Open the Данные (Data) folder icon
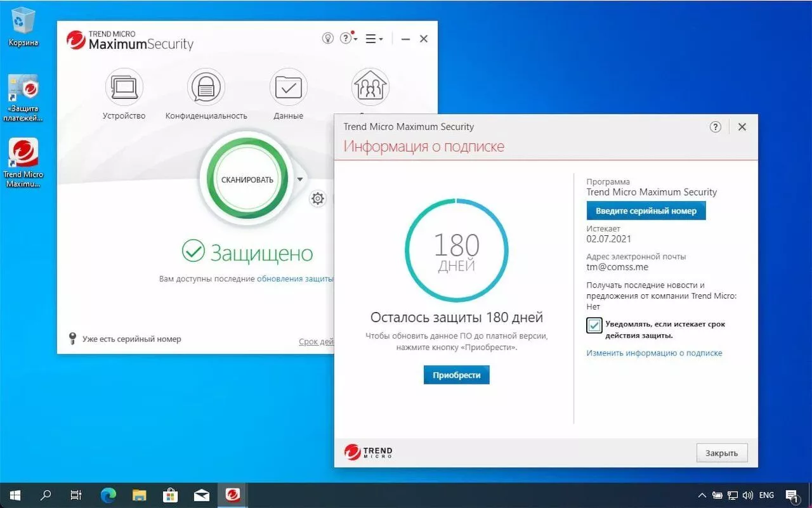Viewport: 812px width, 508px height. tap(289, 87)
